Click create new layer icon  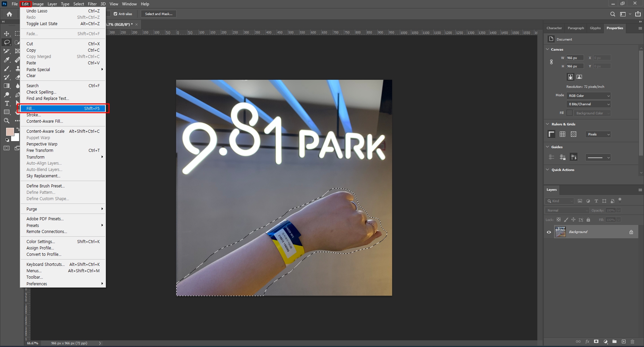pyautogui.click(x=624, y=342)
